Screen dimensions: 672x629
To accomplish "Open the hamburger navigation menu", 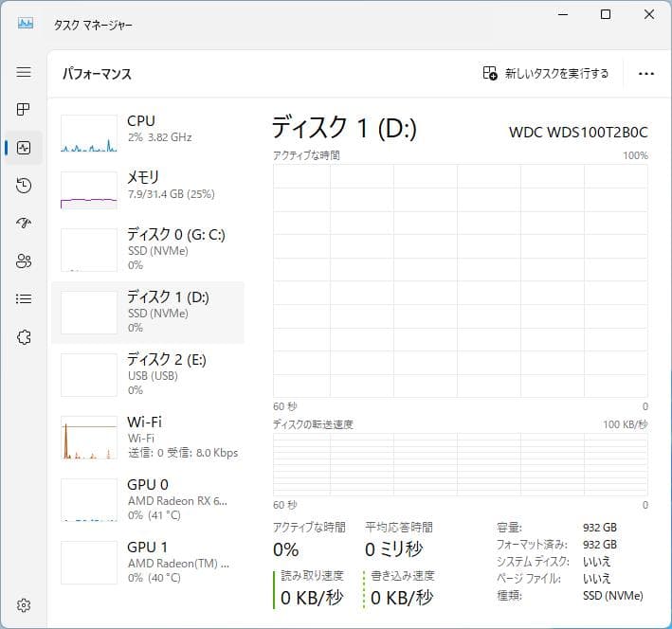I will (24, 72).
